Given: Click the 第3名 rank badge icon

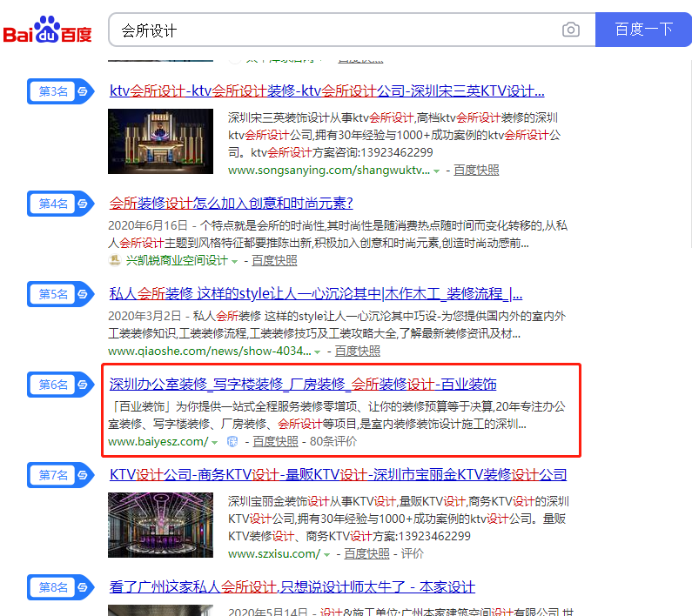Looking at the screenshot, I should (x=61, y=91).
